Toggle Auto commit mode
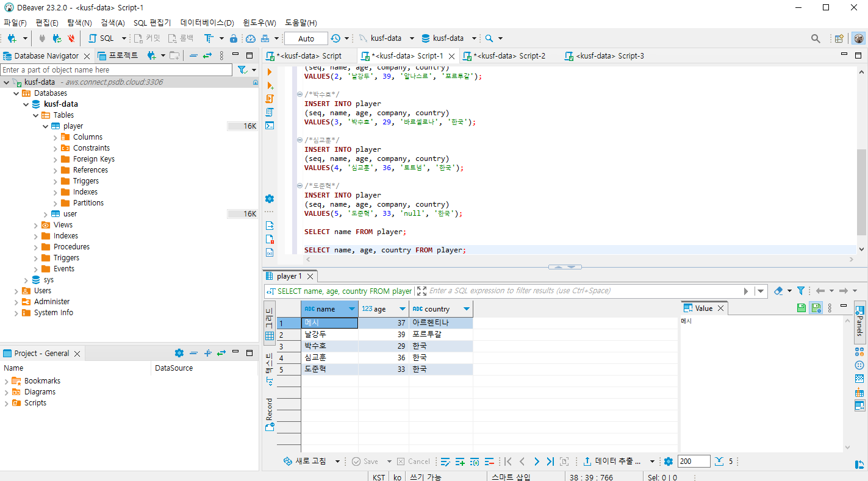The width and height of the screenshot is (868, 481). [306, 38]
